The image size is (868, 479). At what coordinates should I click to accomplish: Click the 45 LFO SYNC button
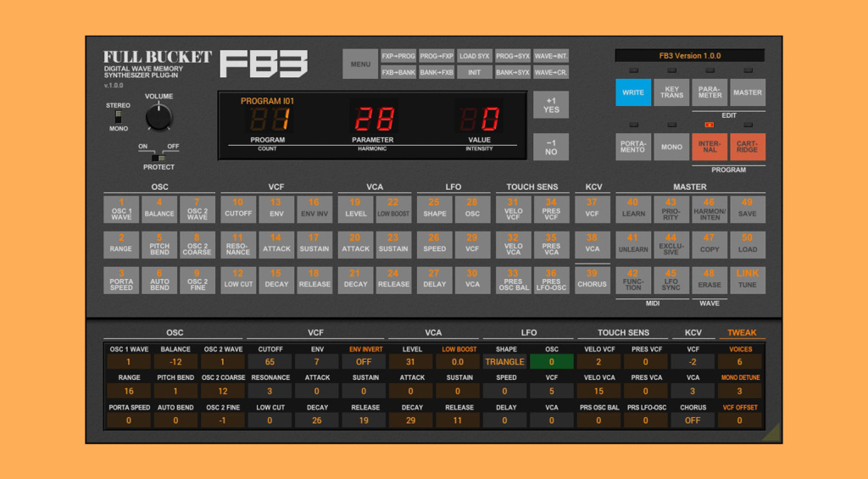(671, 281)
